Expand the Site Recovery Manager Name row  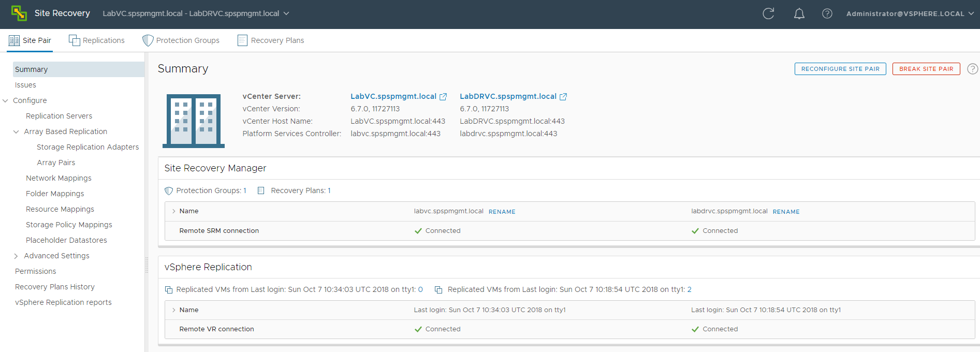[174, 211]
